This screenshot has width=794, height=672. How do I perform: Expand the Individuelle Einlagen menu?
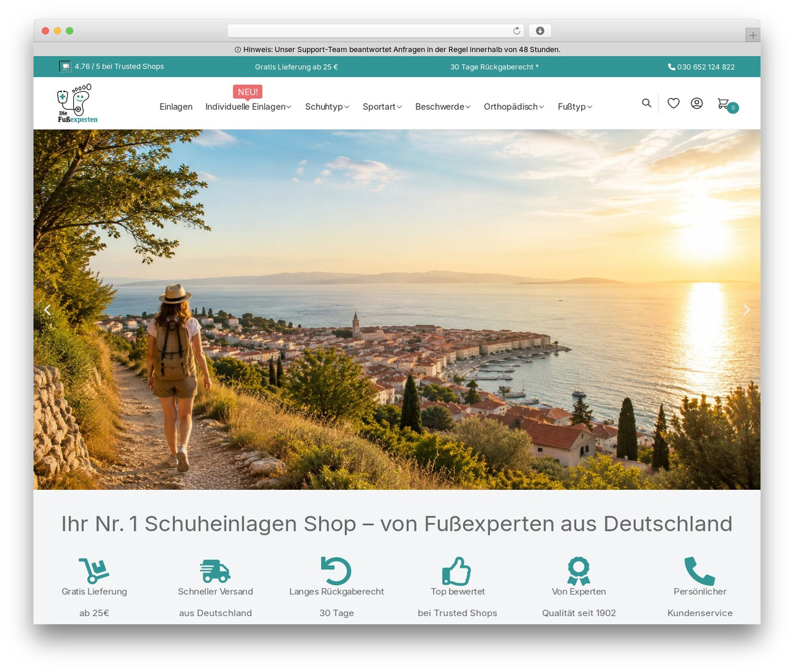(248, 107)
